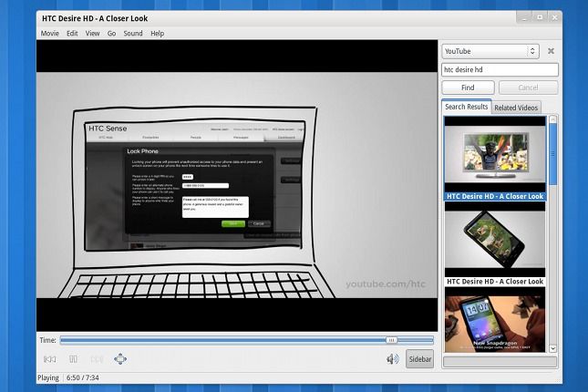
Task: Click the window title 'HTC Desire HD - A Closer Look'
Action: 95,18
